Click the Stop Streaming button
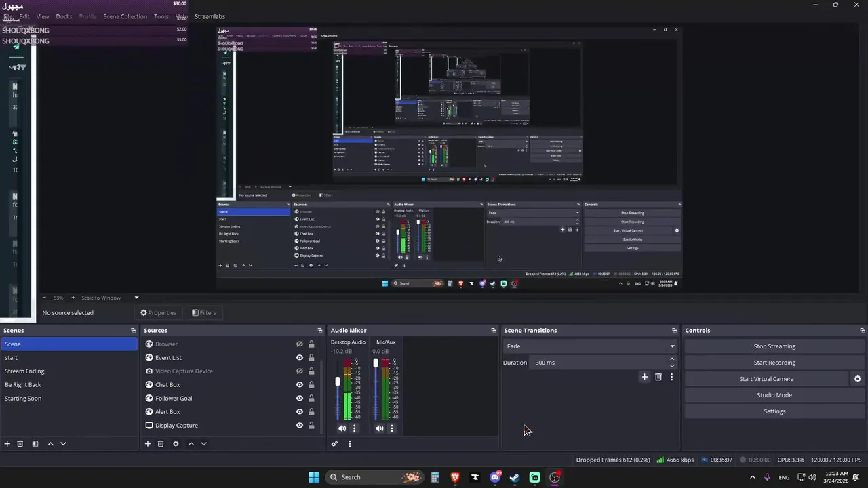The height and width of the screenshot is (488, 868). click(774, 346)
